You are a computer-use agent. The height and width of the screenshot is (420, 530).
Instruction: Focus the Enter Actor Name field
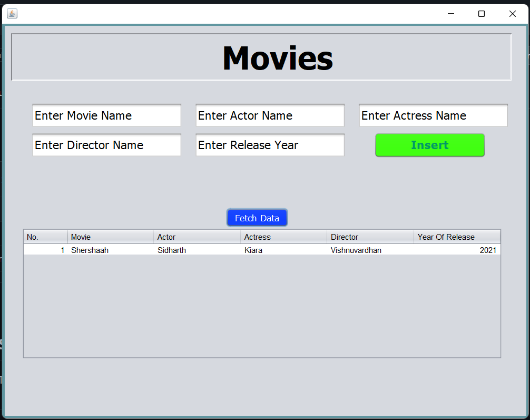(270, 115)
